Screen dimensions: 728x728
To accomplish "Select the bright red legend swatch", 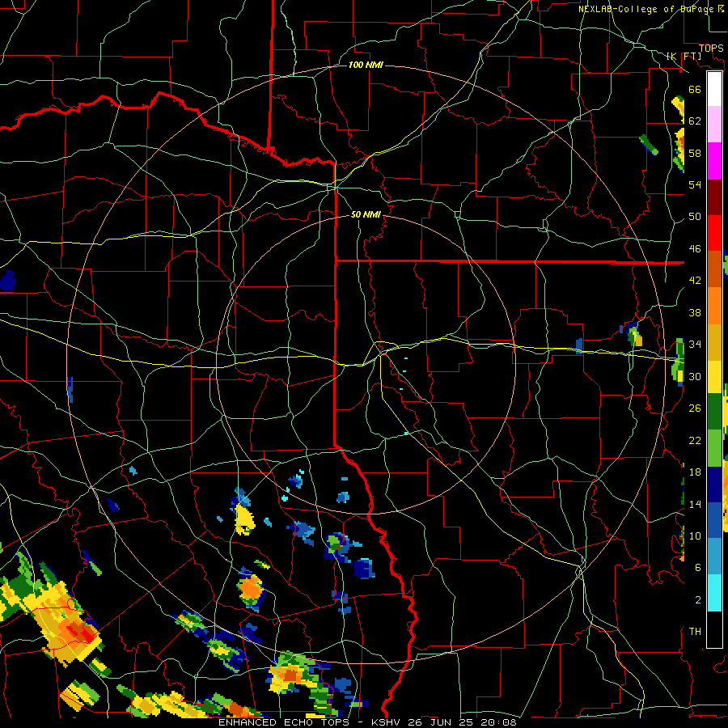I will tap(714, 233).
